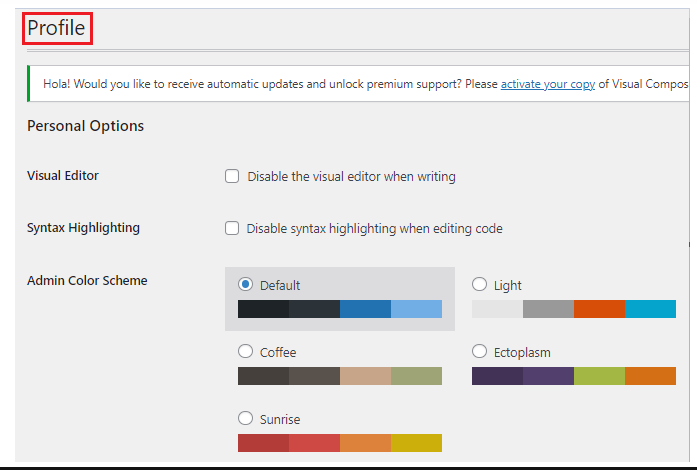Click the cyan swatch in Light scheme

pyautogui.click(x=650, y=309)
